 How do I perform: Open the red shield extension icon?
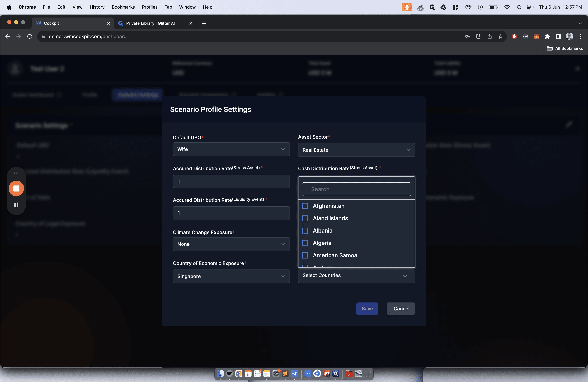click(514, 37)
